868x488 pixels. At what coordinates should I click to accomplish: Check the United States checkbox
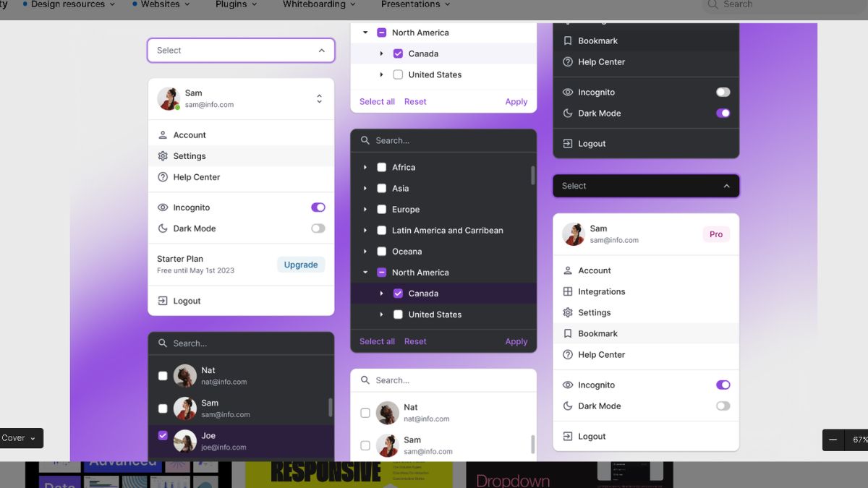398,314
